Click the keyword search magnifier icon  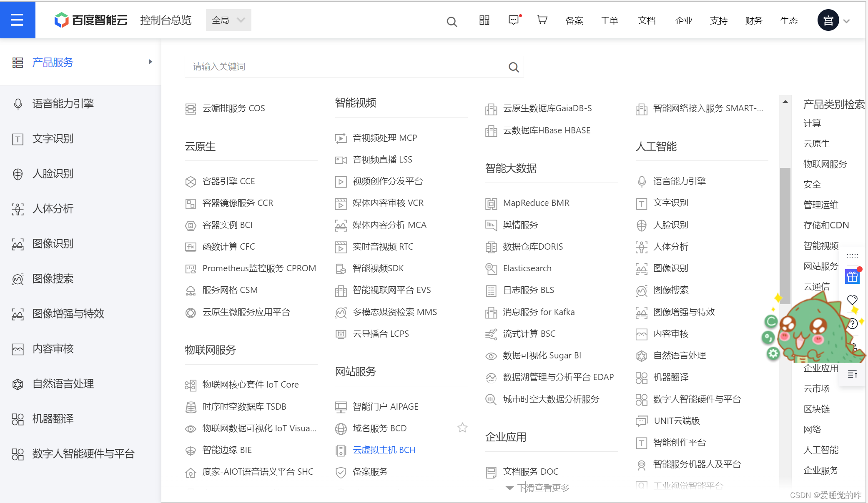click(514, 67)
